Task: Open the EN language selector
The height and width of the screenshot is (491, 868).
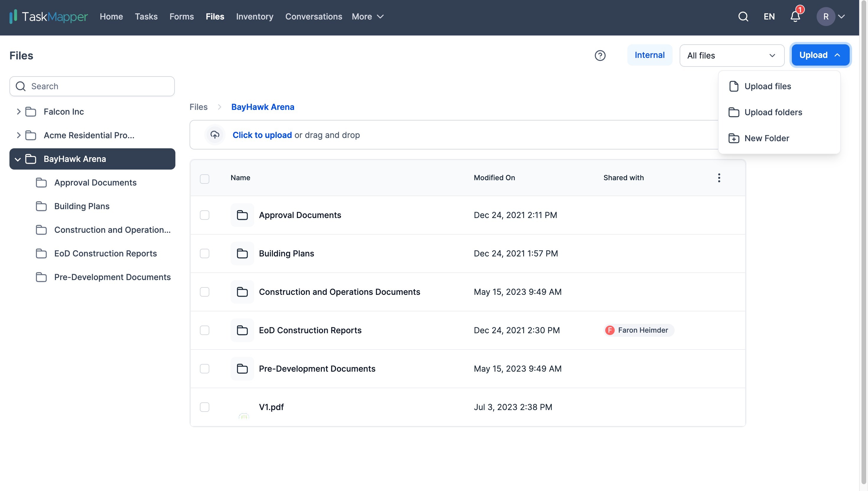Action: [x=769, y=17]
